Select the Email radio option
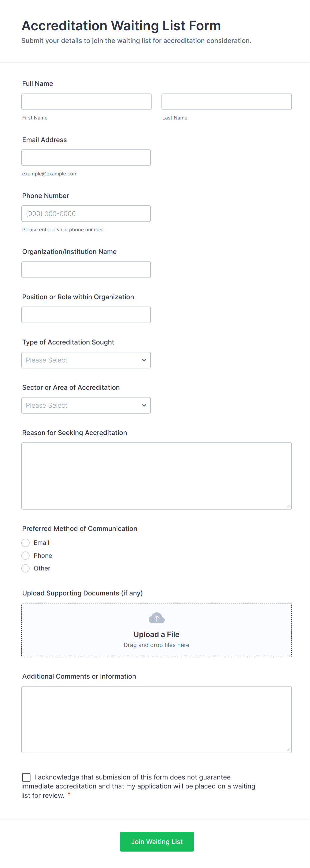310x868 pixels. [26, 542]
